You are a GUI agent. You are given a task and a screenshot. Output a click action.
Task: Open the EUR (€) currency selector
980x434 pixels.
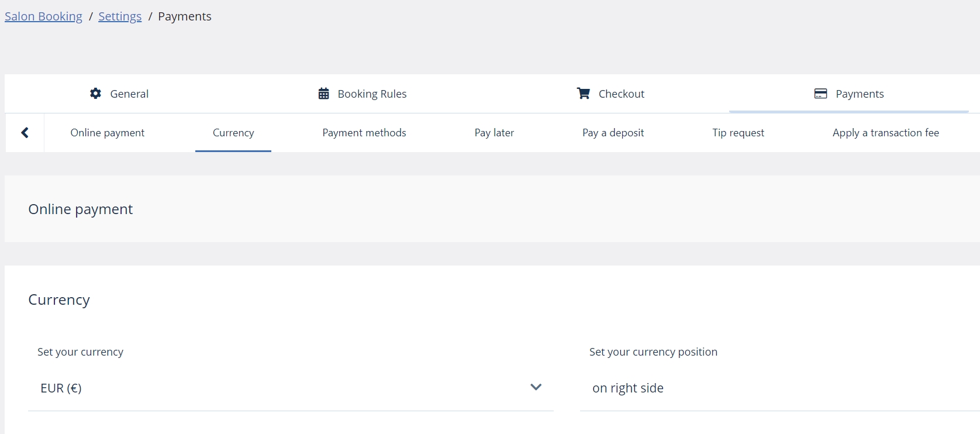click(291, 388)
